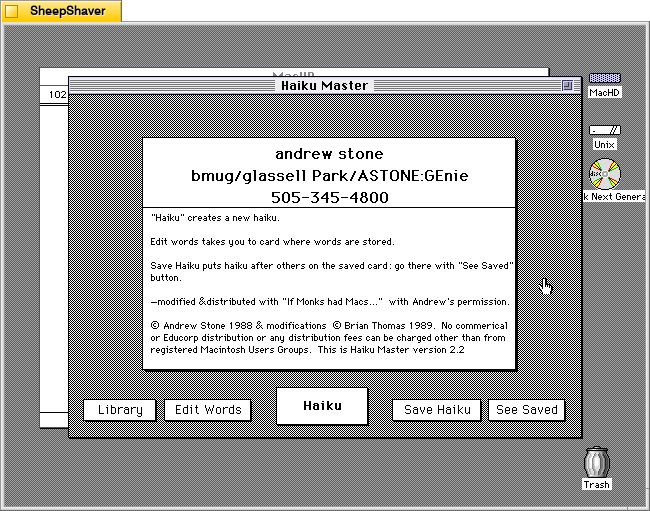Screen dimensions: 650x511
Task: Click the "Haiku Master version 2.2" text
Action: pyautogui.click(x=407, y=350)
